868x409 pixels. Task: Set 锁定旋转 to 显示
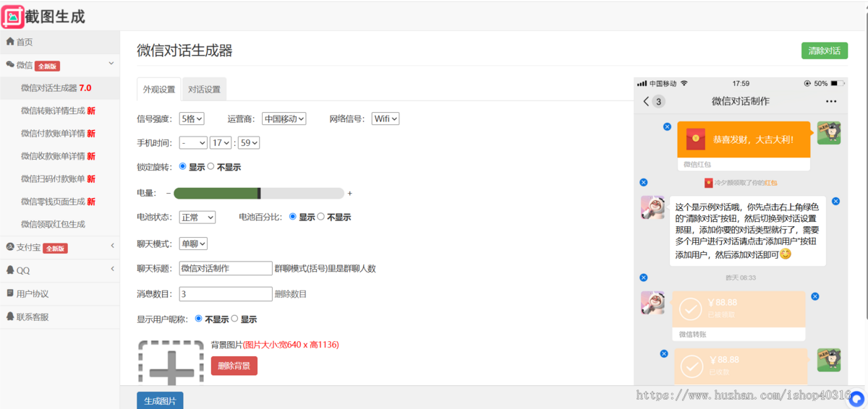point(183,166)
